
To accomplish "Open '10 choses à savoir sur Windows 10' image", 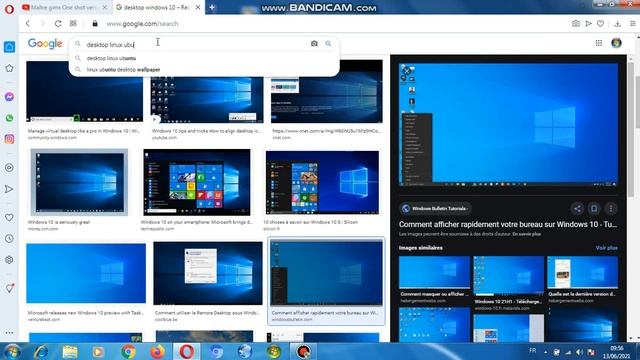I will (x=322, y=182).
